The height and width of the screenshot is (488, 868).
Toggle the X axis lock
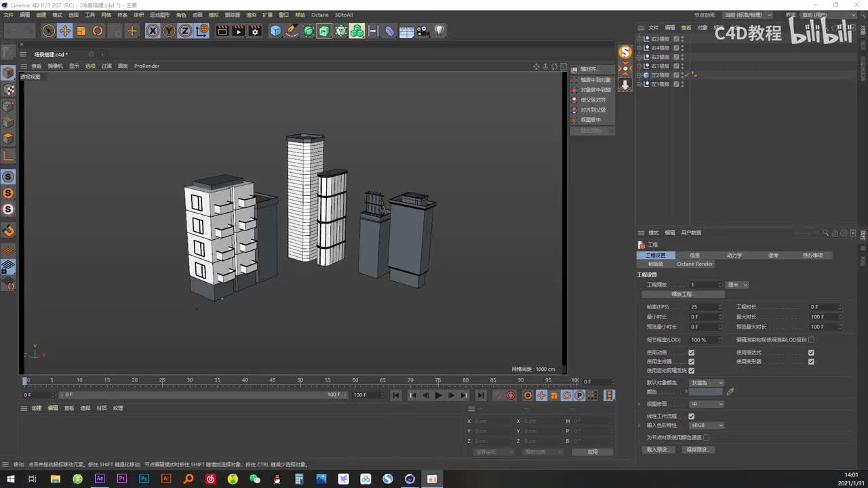(x=153, y=30)
